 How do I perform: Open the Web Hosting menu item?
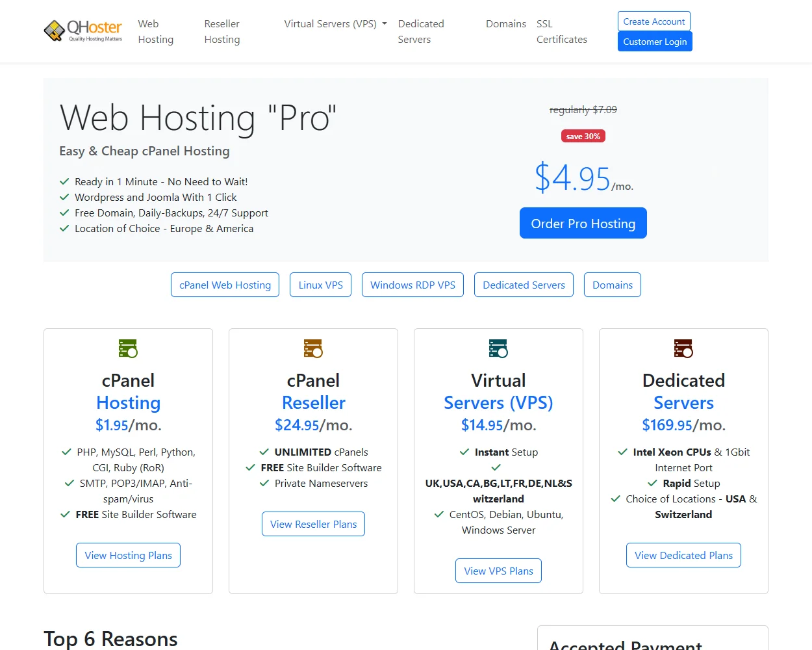pos(155,31)
